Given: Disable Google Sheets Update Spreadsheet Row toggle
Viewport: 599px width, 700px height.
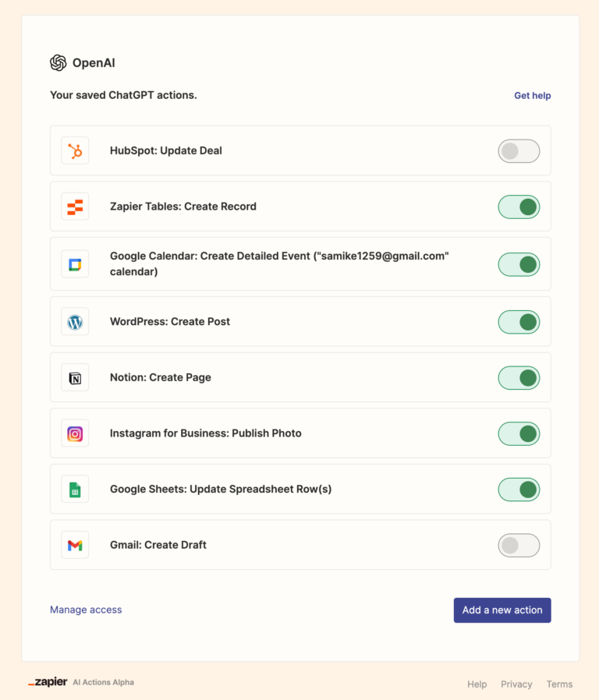Looking at the screenshot, I should 519,490.
